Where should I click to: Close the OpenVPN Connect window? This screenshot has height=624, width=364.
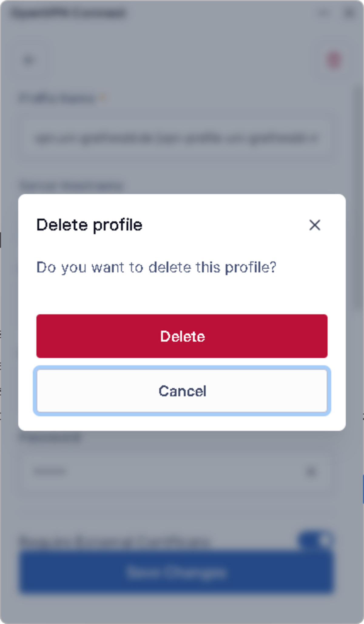(349, 13)
